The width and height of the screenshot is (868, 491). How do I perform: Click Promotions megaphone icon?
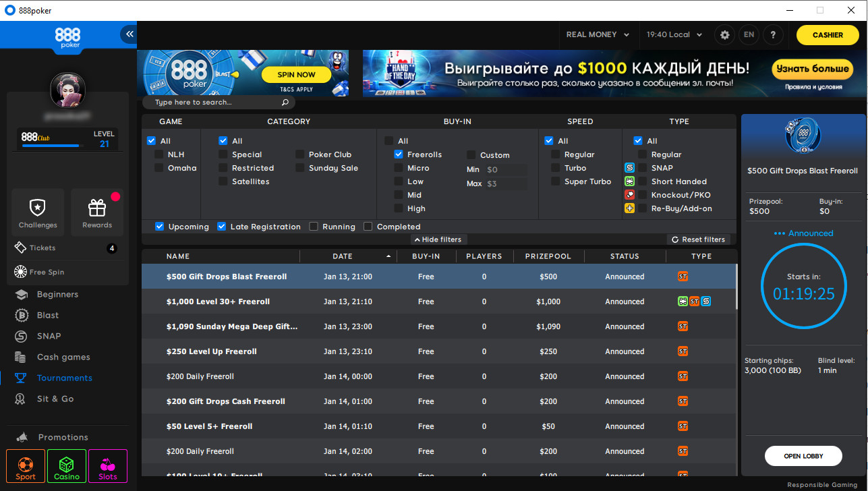[23, 437]
